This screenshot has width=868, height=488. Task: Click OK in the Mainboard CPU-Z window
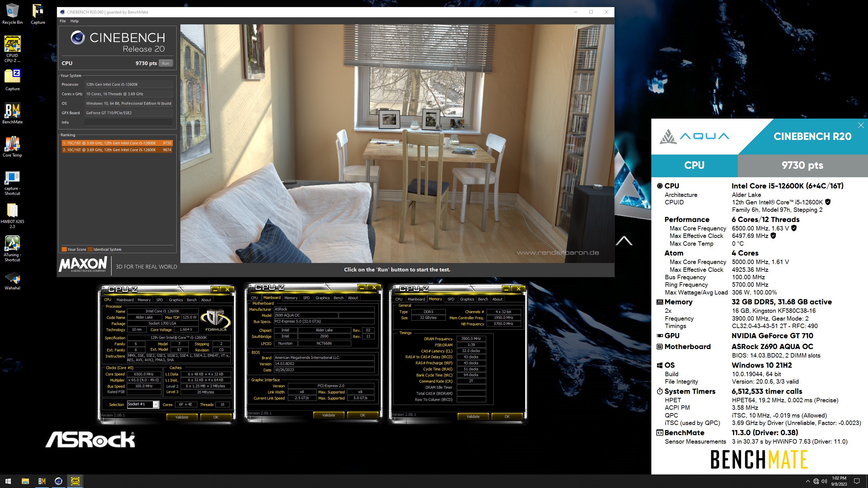coord(362,415)
